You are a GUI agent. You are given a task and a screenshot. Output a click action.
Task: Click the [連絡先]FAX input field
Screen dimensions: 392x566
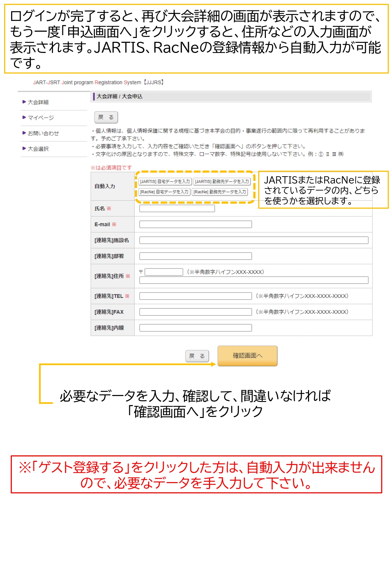coord(195,312)
